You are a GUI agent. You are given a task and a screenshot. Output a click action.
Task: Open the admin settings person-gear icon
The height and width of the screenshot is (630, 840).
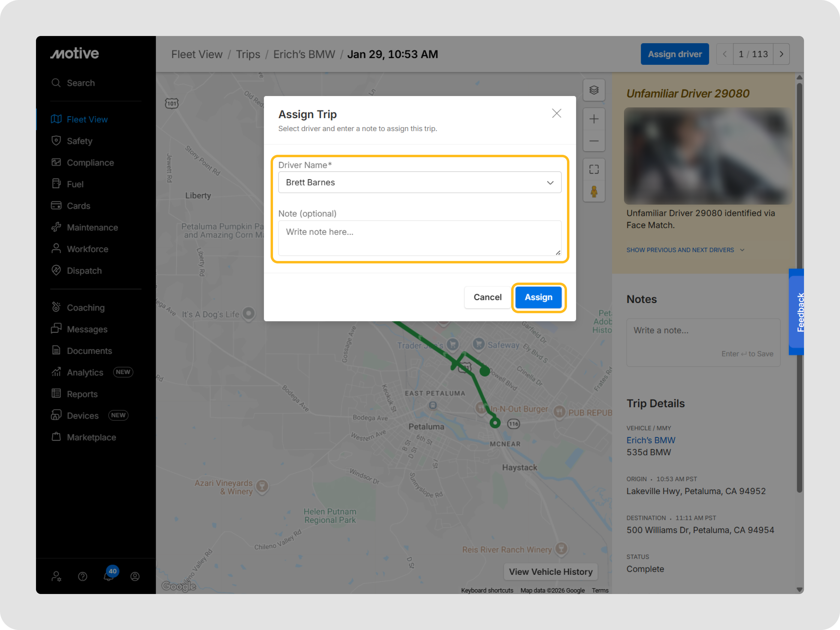[x=57, y=577]
